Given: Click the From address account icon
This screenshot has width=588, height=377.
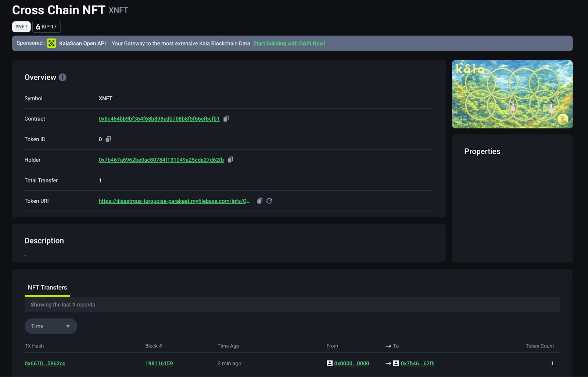Looking at the screenshot, I should coord(330,363).
